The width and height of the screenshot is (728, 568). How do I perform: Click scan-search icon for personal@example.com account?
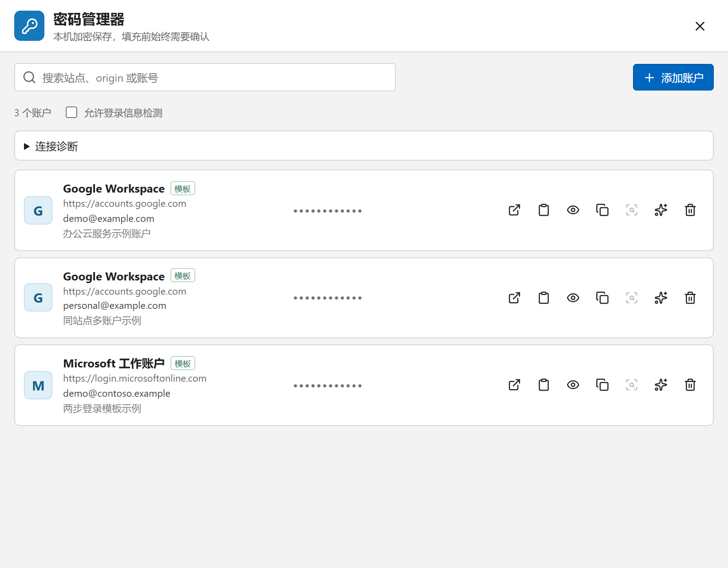click(x=632, y=298)
